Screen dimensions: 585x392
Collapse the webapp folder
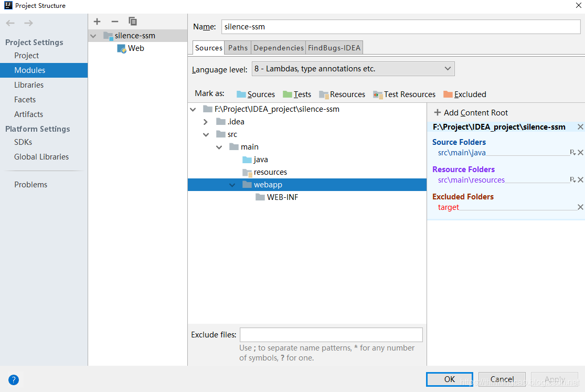(232, 185)
